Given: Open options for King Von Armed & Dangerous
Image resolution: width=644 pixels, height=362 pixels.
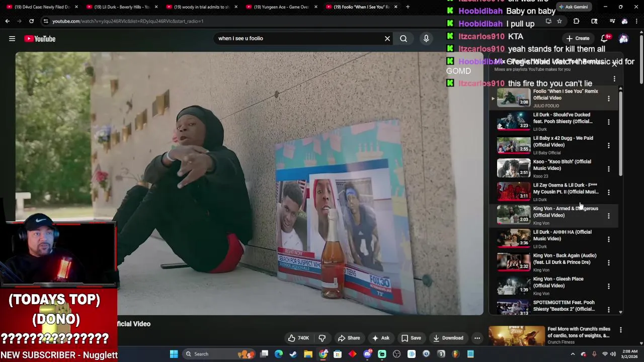Looking at the screenshot, I should (x=608, y=216).
